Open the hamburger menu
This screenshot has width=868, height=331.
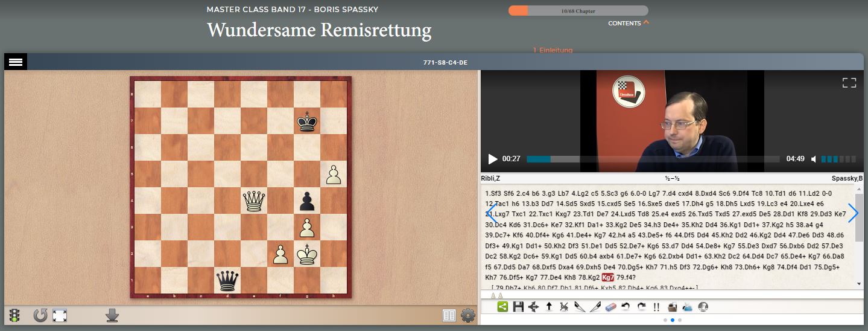pos(16,62)
